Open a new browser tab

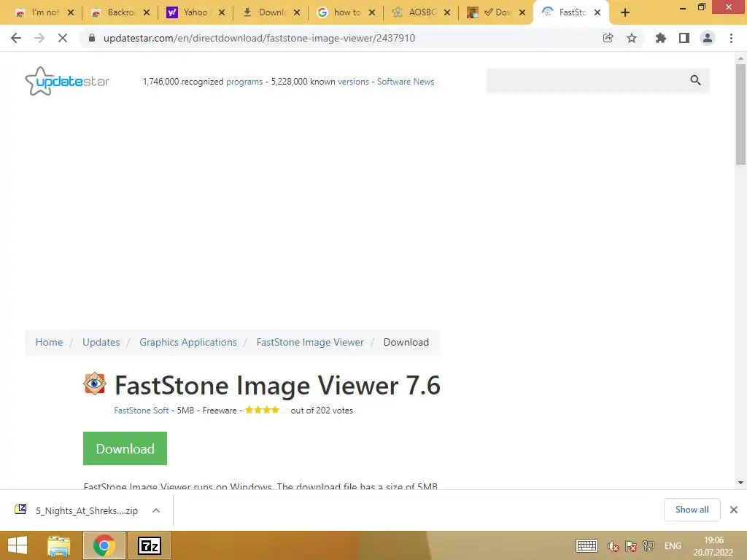tap(625, 12)
